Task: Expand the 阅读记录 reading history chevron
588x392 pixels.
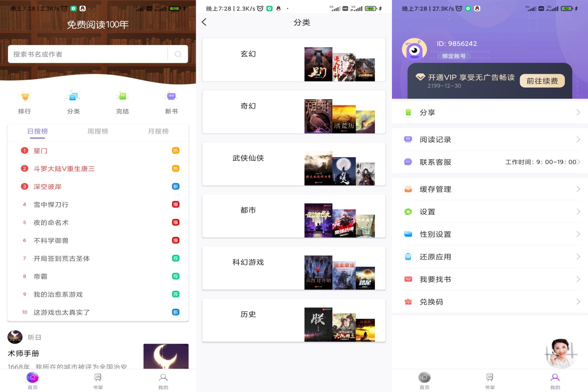Action: (578, 139)
